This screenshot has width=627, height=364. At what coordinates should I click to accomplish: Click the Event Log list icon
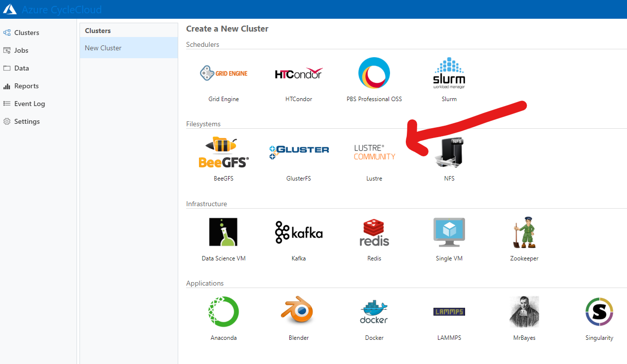click(x=7, y=104)
